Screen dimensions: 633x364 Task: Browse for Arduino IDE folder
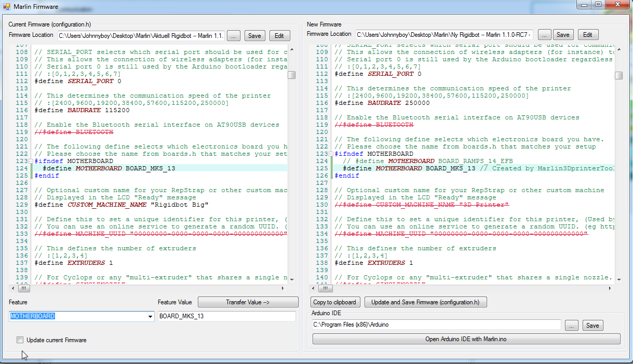tap(571, 326)
